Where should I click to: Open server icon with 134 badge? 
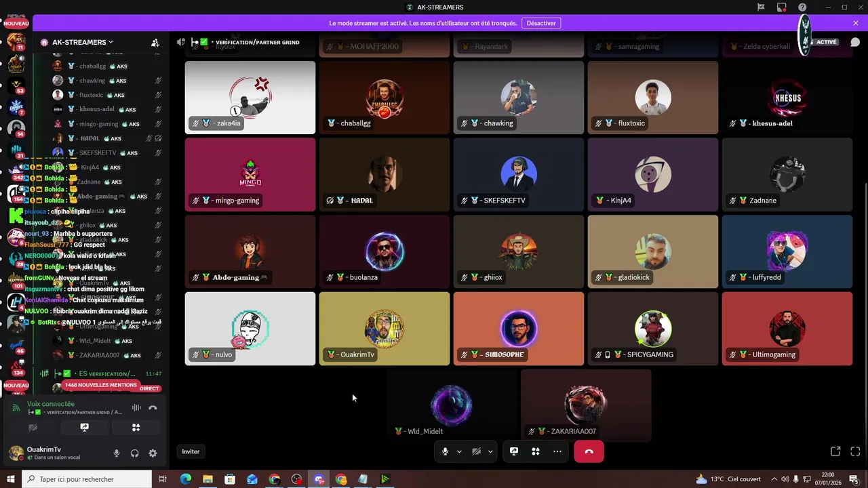[x=16, y=367]
